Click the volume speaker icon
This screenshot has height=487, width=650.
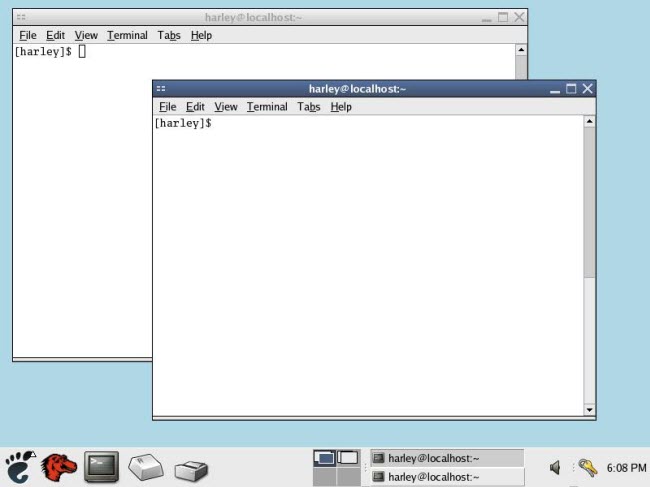point(555,468)
